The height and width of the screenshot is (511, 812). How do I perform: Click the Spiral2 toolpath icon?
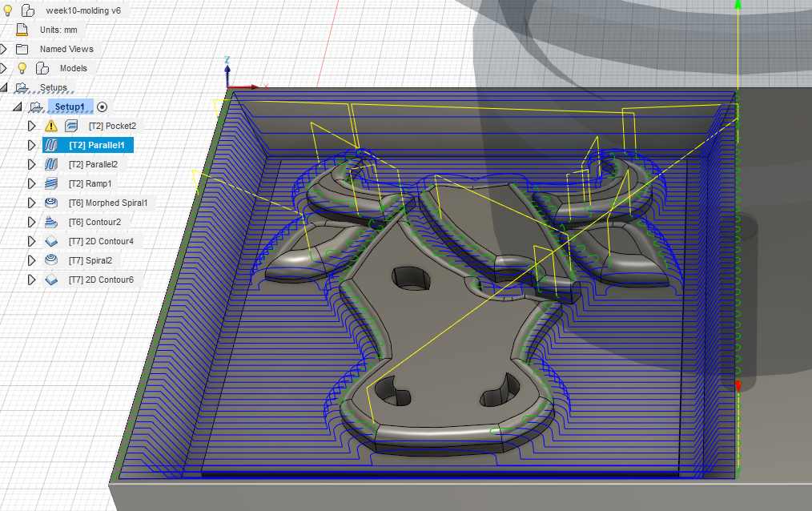coord(50,260)
